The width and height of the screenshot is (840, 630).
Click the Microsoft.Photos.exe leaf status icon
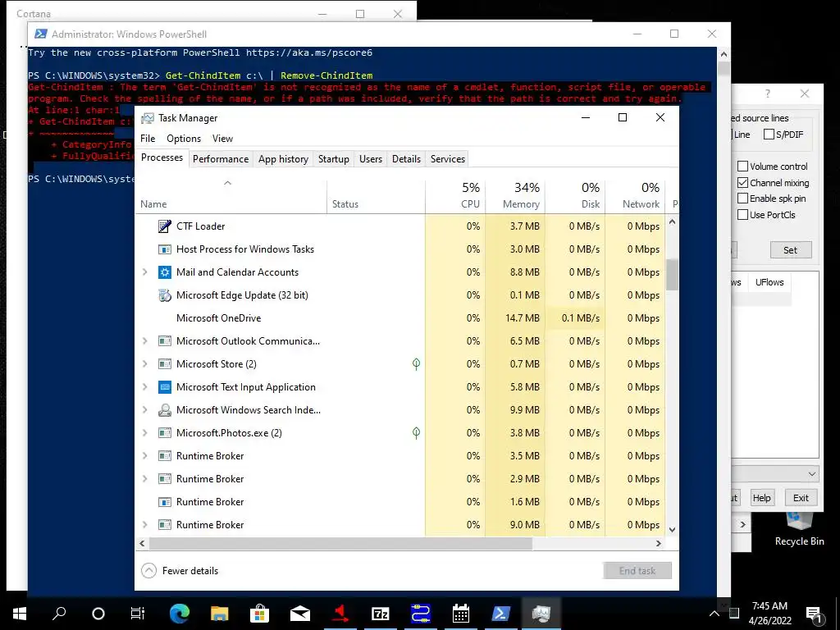(416, 433)
